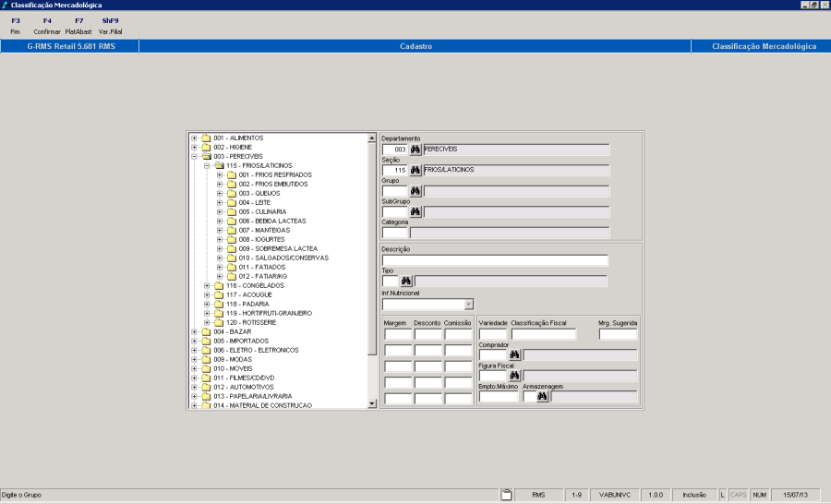Expand the 006 - BEBIDA LACTEAS node
Screen dimensions: 831x504
220,221
